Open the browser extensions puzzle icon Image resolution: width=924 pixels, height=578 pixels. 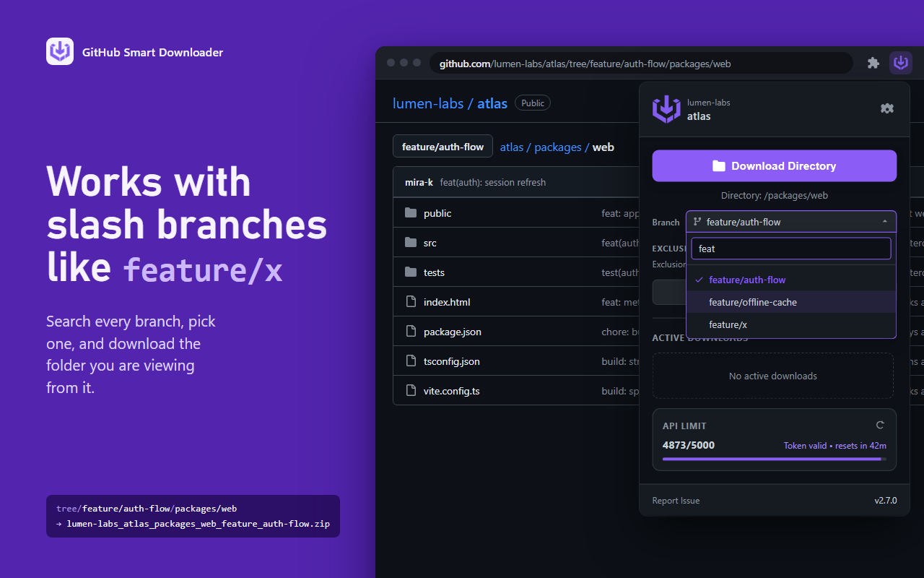click(x=873, y=63)
